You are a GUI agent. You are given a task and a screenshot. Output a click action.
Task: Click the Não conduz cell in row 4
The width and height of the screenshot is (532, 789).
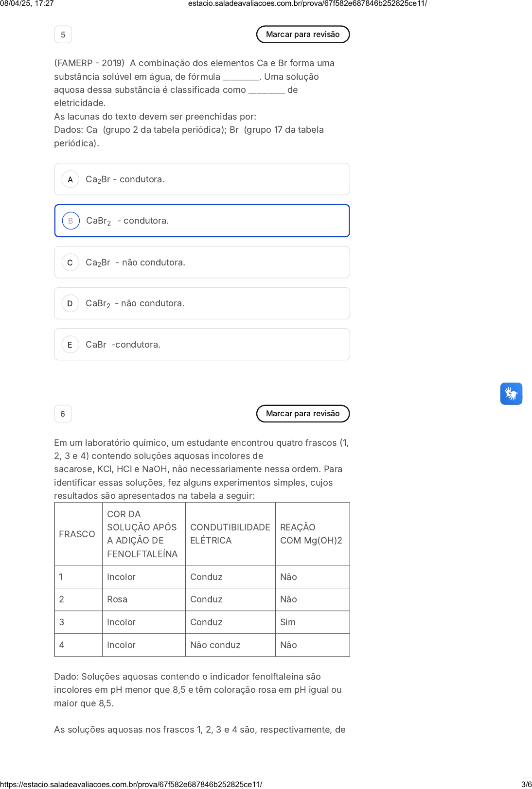pos(215,645)
